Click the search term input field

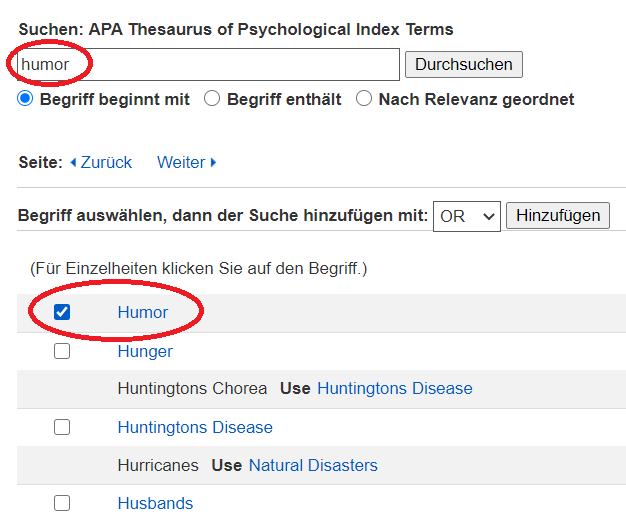click(x=208, y=65)
